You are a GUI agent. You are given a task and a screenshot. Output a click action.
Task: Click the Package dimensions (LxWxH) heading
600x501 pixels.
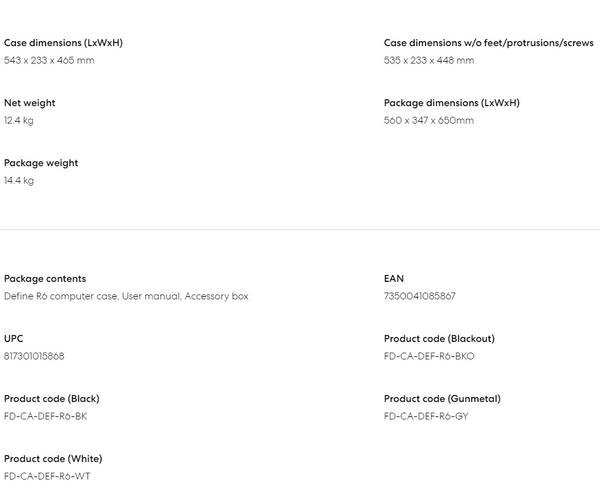tap(452, 103)
